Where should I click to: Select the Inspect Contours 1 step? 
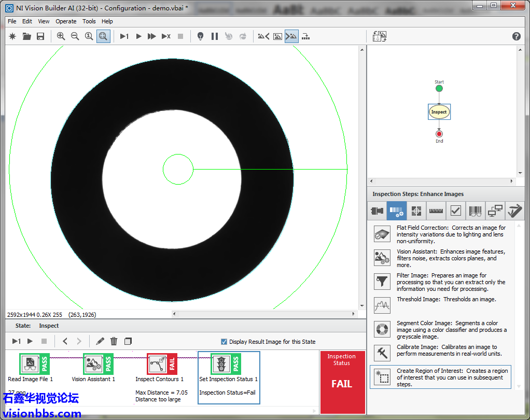pyautogui.click(x=162, y=364)
